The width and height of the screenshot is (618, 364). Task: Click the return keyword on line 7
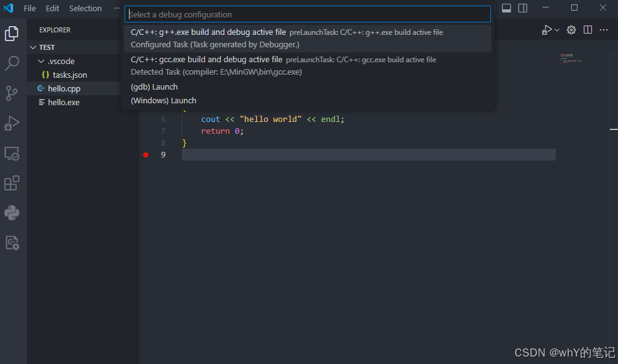215,131
